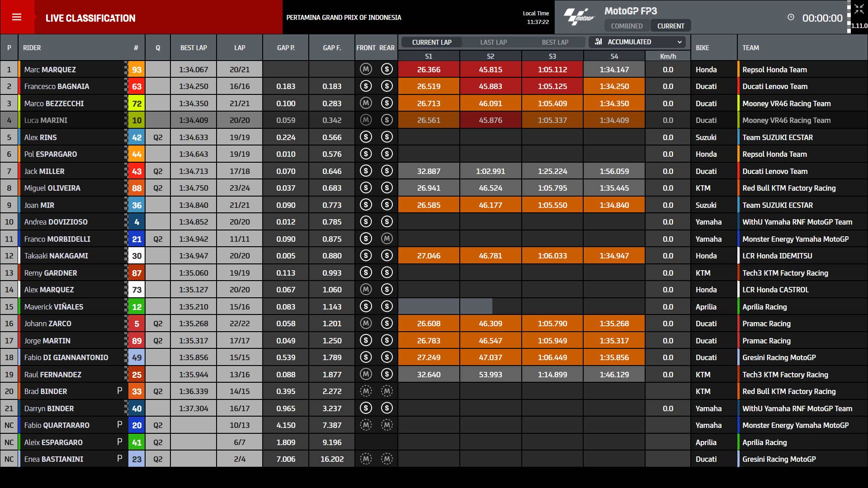868x488 pixels.
Task: Select the LAST LAP tab
Action: coord(493,42)
